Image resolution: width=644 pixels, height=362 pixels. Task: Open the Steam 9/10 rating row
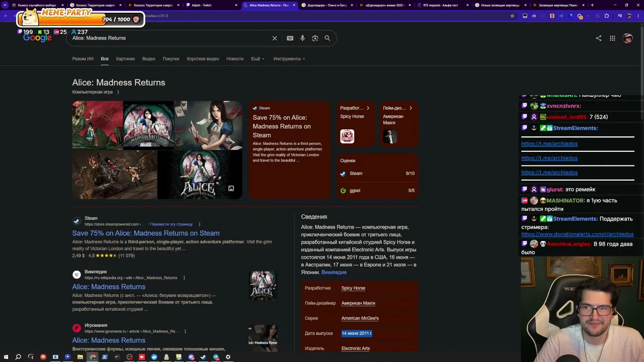(377, 173)
